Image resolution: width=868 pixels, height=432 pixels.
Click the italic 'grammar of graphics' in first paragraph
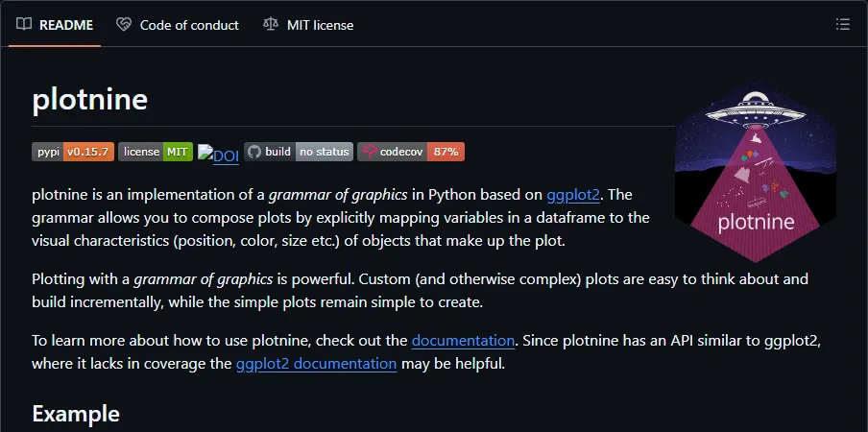(338, 195)
